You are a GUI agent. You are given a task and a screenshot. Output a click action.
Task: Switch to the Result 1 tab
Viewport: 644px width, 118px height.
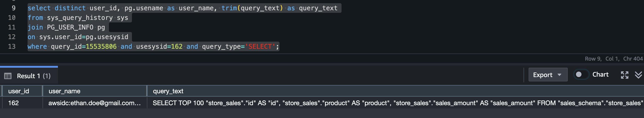click(x=29, y=76)
